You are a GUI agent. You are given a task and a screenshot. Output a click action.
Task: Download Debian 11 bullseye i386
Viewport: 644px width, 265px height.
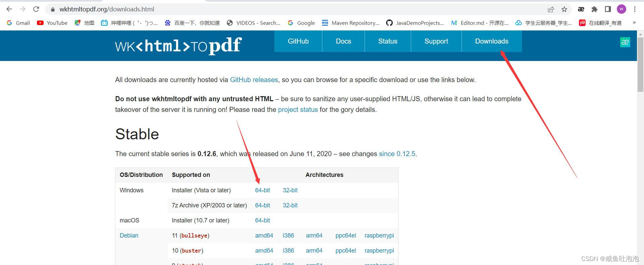click(x=288, y=236)
